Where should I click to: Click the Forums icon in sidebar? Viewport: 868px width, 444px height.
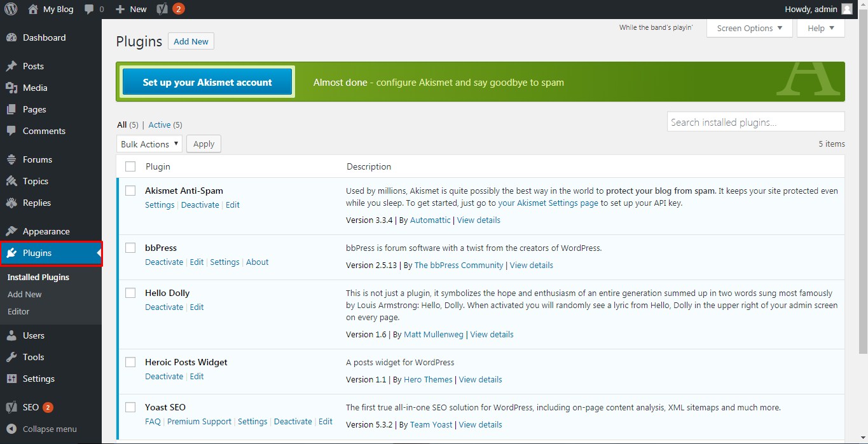11,159
